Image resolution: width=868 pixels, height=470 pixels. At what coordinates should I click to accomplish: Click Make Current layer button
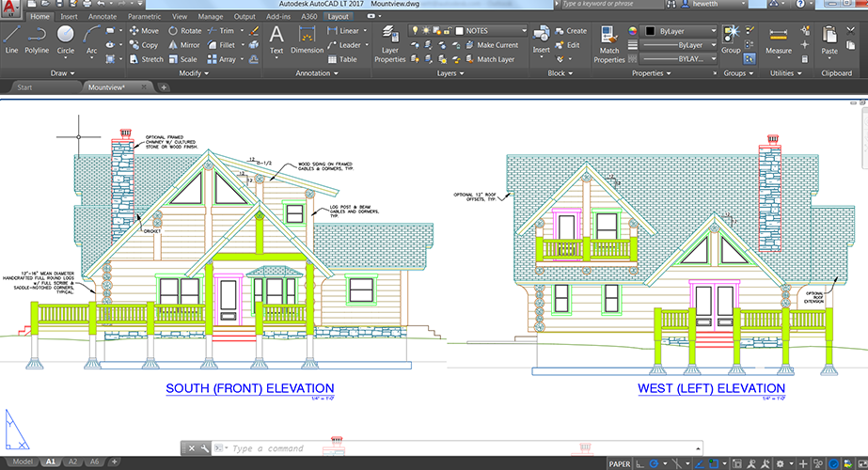click(492, 45)
